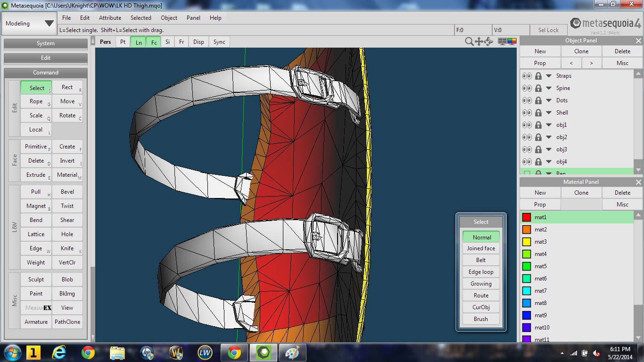Click the lock icon for Straps object

click(538, 76)
